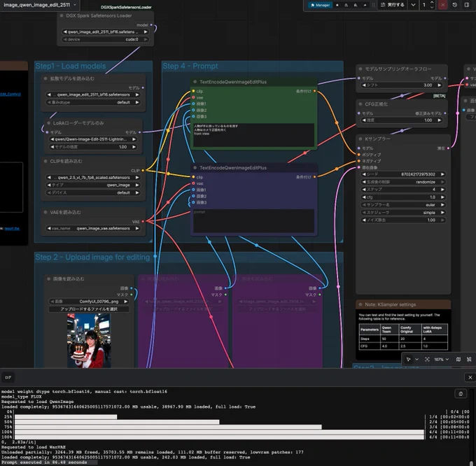476x466 pixels.
Task: Click the birthday cake preview image thumbnail
Action: 89,341
